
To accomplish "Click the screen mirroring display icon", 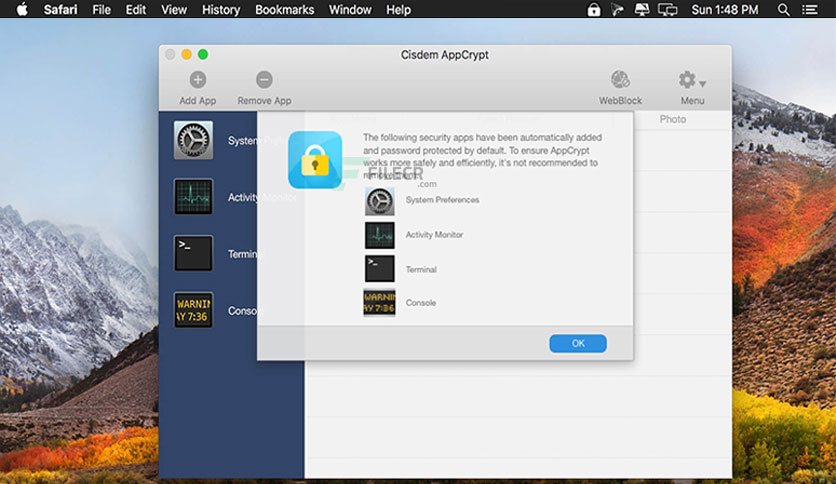I will (x=668, y=10).
